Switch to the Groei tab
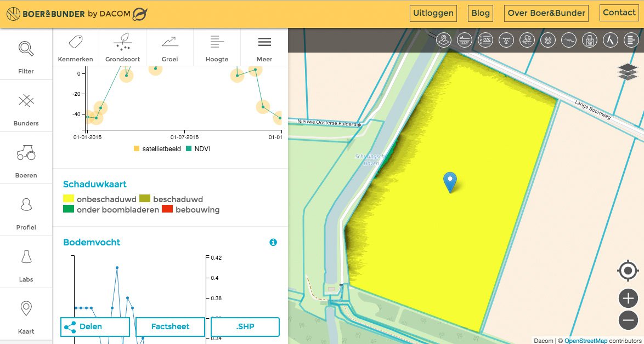 pos(170,48)
